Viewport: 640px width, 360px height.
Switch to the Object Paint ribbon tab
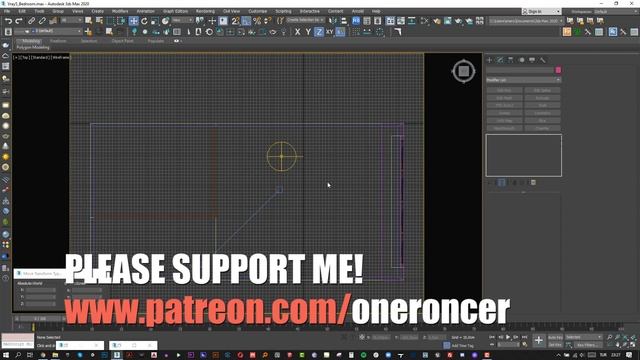click(x=122, y=41)
